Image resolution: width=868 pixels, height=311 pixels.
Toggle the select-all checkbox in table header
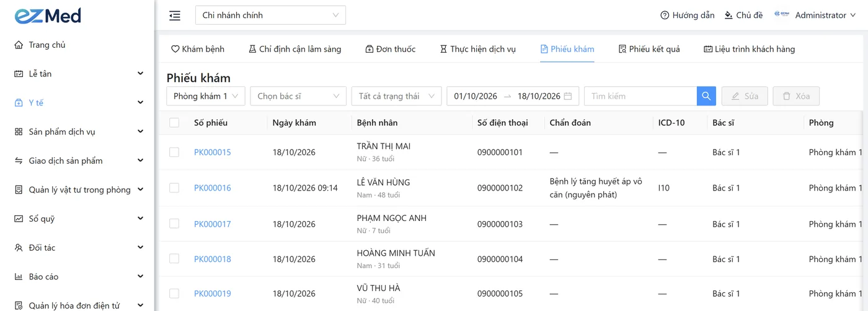174,123
